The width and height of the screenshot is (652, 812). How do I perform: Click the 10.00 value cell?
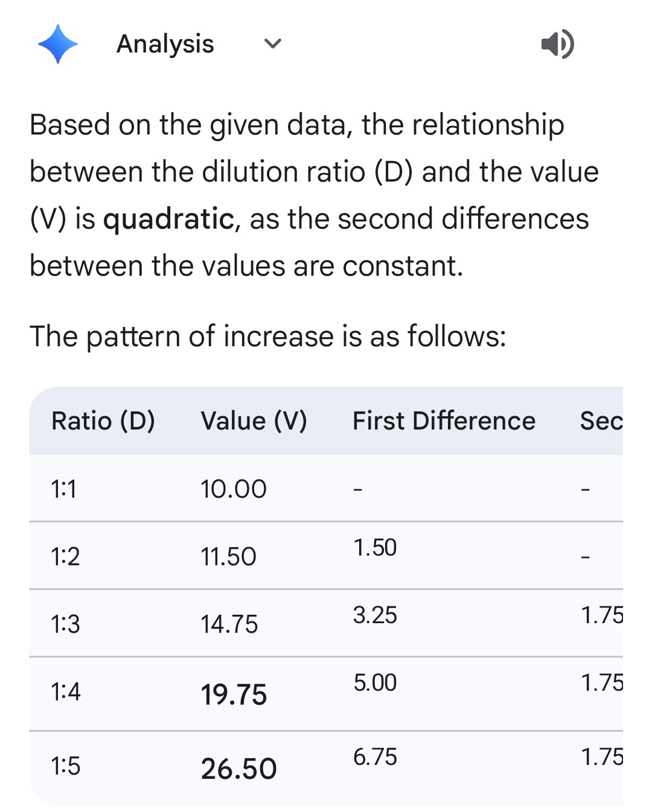point(233,489)
